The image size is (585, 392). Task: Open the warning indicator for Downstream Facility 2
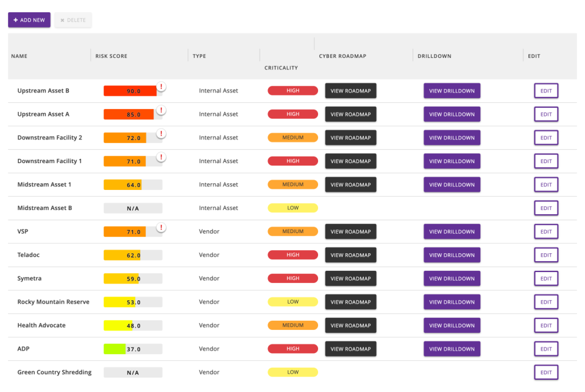tap(161, 134)
